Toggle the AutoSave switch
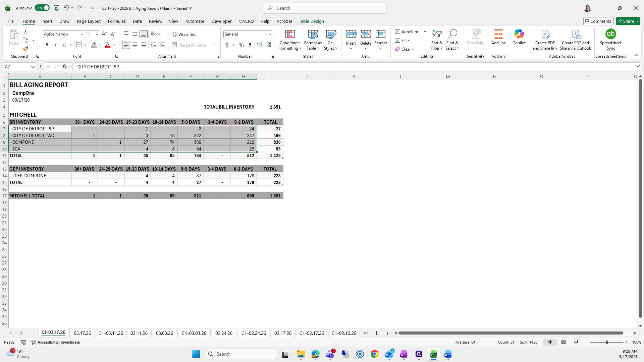 point(42,8)
